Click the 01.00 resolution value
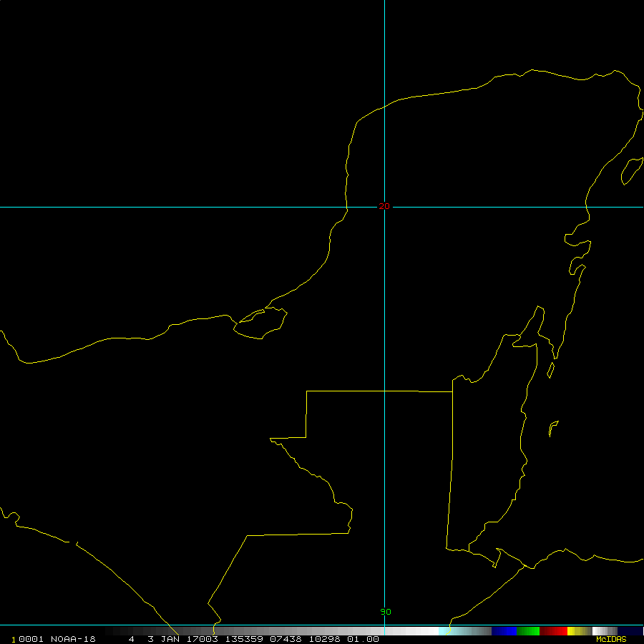The height and width of the screenshot is (644, 644). (364, 639)
